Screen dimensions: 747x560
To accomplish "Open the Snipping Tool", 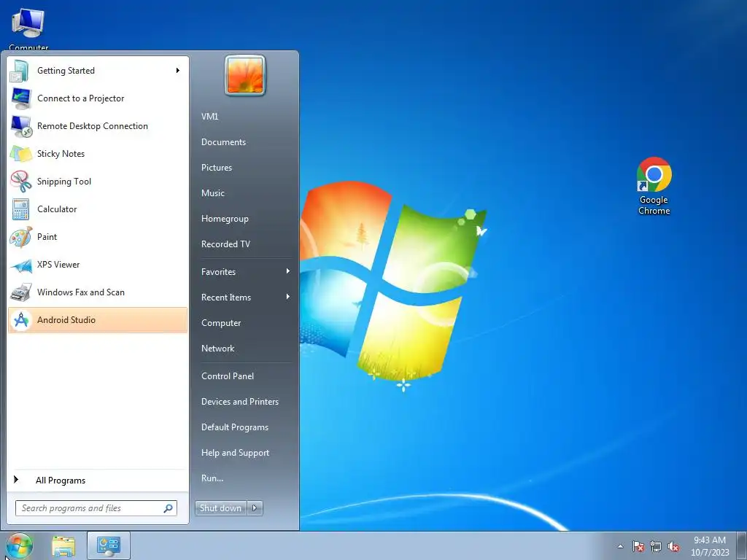I will point(98,182).
